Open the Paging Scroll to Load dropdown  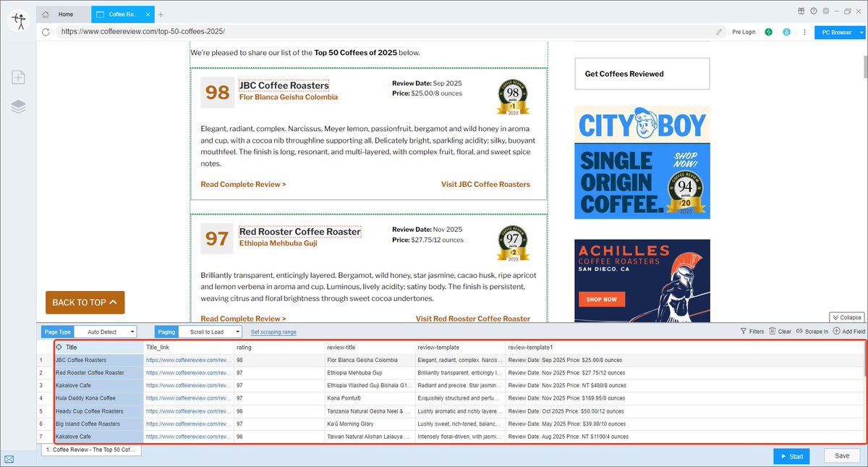[x=209, y=332]
